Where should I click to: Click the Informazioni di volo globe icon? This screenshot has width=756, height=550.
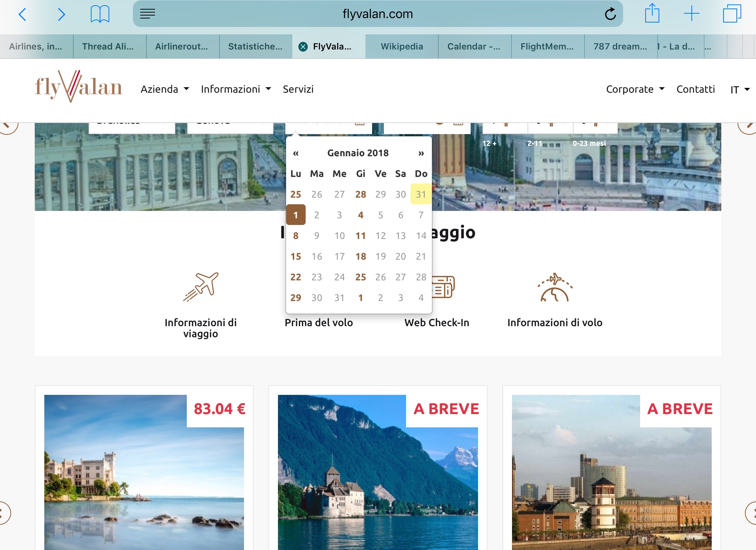(x=555, y=287)
